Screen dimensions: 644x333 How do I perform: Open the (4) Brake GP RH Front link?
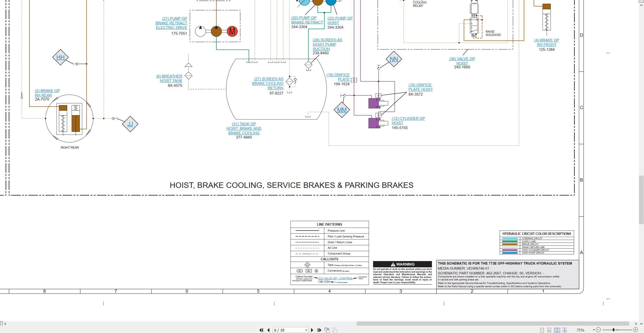pos(547,43)
